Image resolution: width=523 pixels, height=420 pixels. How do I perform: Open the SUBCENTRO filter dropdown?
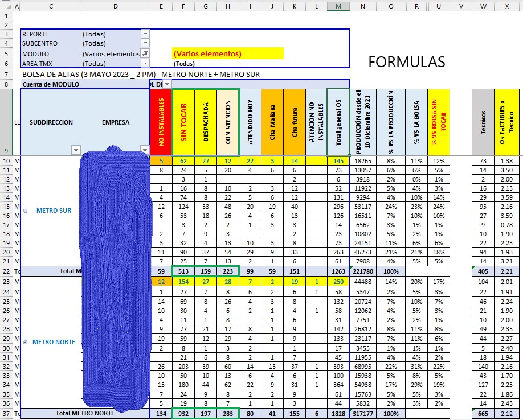point(145,43)
